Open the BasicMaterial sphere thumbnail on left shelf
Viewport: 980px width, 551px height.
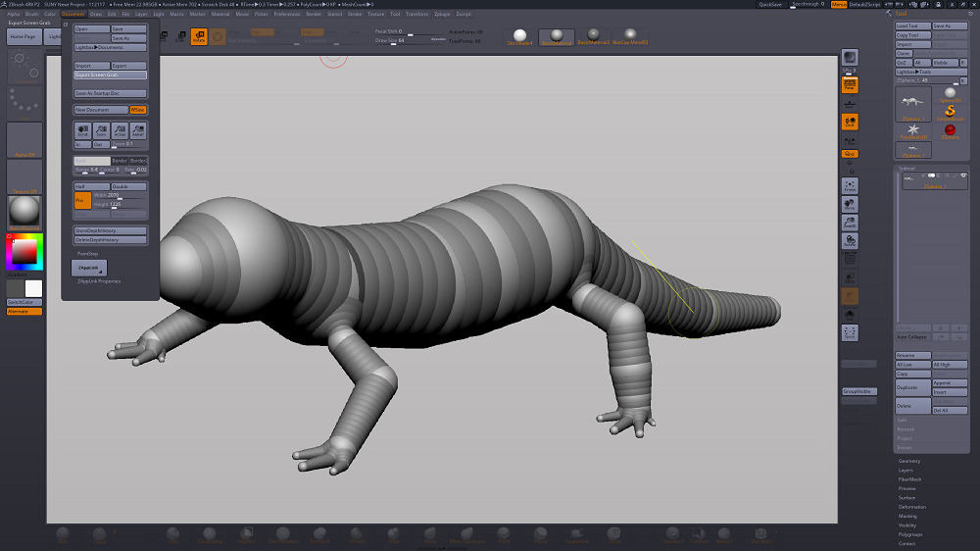24,213
